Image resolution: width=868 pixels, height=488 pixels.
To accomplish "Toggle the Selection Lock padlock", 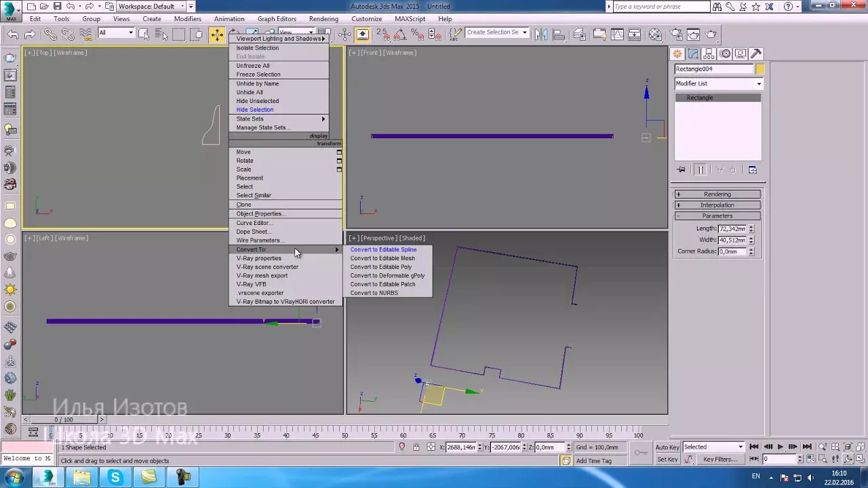I will click(x=416, y=447).
